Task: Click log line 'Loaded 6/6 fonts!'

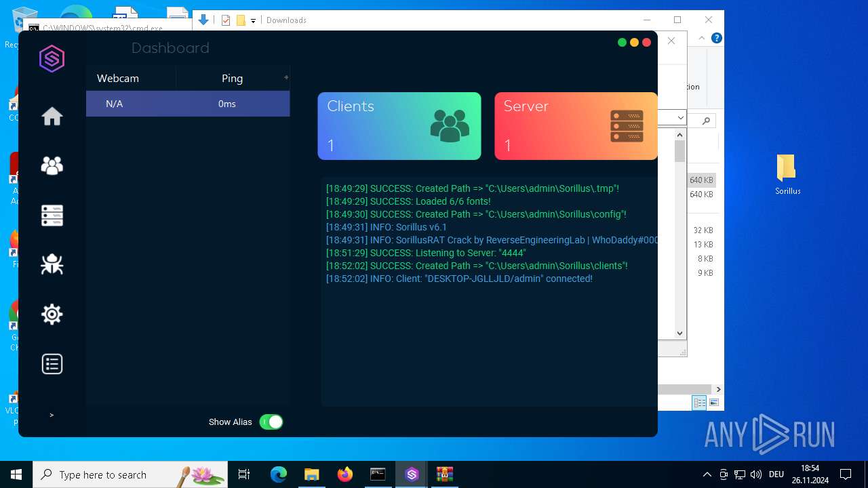Action: pos(408,201)
